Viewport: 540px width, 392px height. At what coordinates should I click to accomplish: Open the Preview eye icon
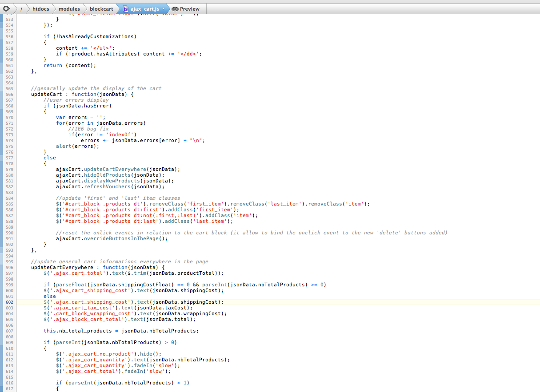point(175,9)
